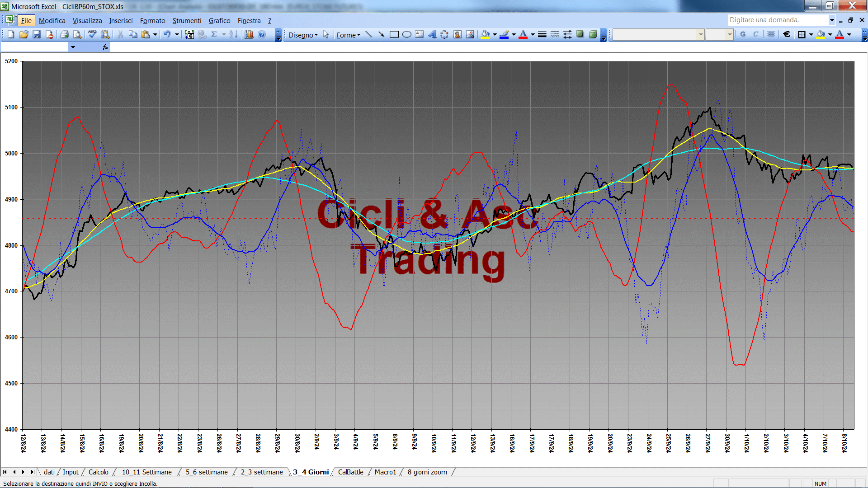Open the Forme shapes menu
This screenshot has width=868, height=488.
click(348, 35)
